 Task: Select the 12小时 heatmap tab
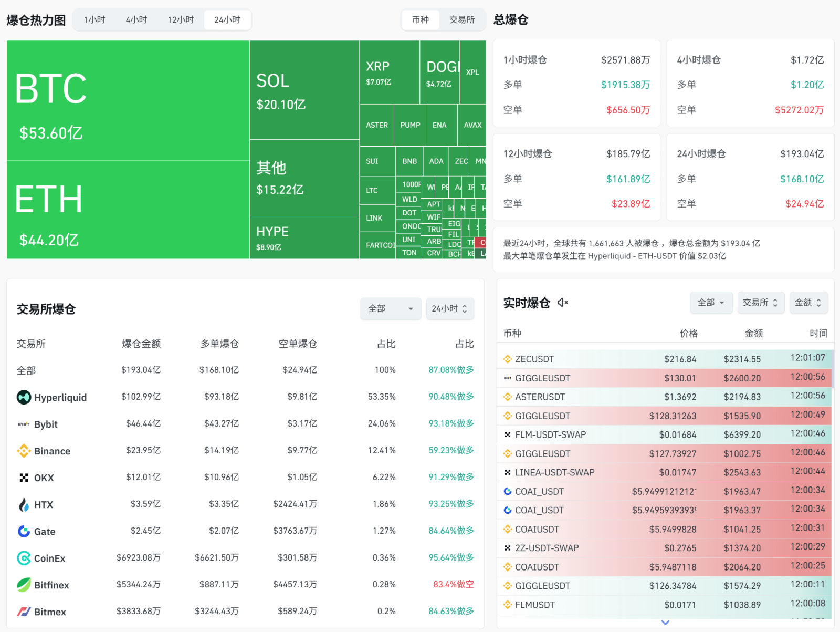[181, 20]
